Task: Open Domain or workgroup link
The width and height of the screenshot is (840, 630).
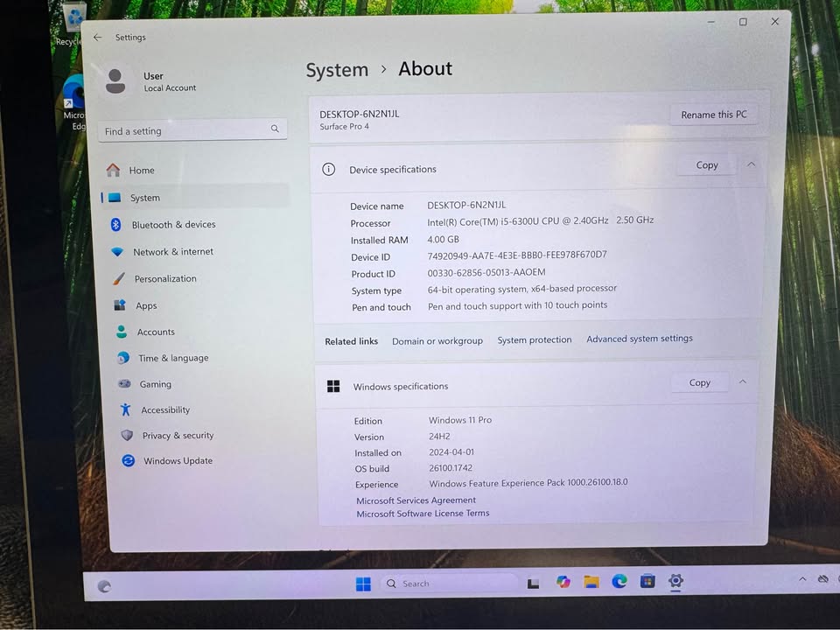Action: tap(437, 340)
